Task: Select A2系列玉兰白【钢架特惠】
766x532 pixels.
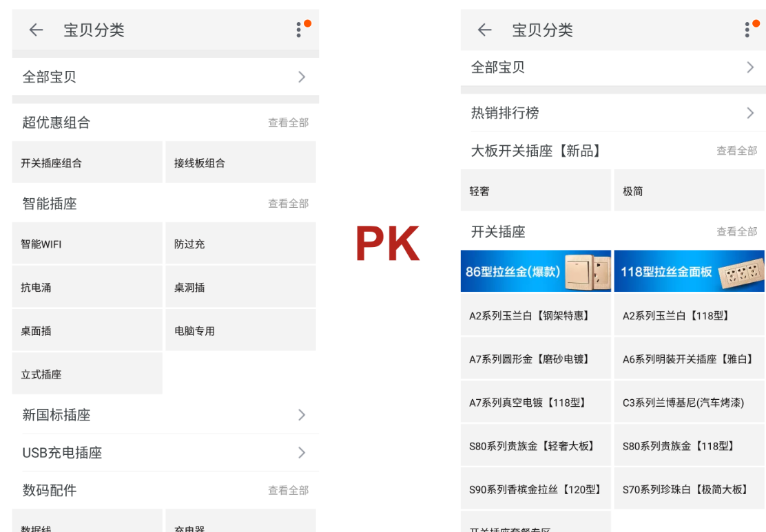Action: point(535,315)
